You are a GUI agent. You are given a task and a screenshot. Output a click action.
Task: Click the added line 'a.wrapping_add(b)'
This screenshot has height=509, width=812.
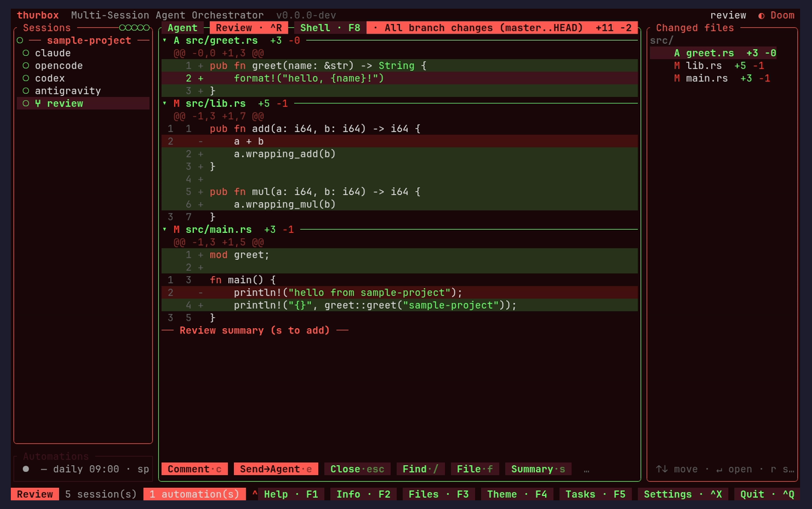[x=400, y=154]
